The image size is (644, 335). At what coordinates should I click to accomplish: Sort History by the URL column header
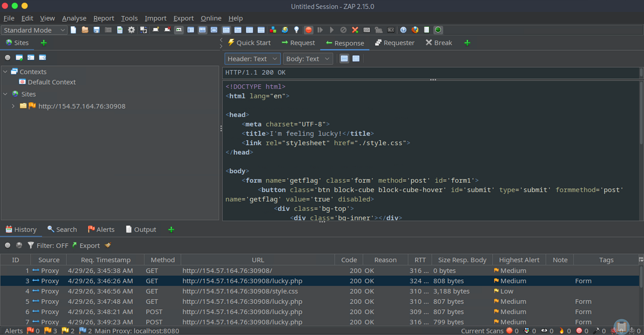coord(258,260)
